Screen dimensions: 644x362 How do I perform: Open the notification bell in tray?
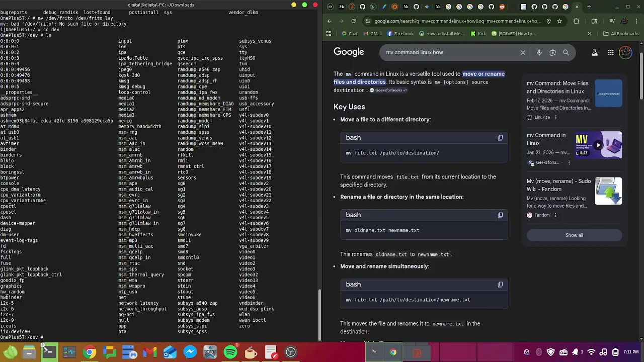(575, 352)
